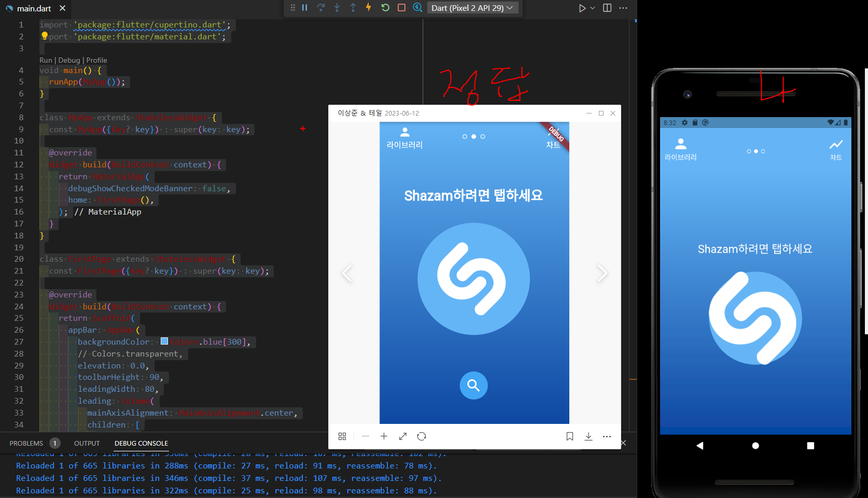
Task: Click the 'Shazam하려면 탭하세요' text in emulator
Action: click(x=755, y=249)
